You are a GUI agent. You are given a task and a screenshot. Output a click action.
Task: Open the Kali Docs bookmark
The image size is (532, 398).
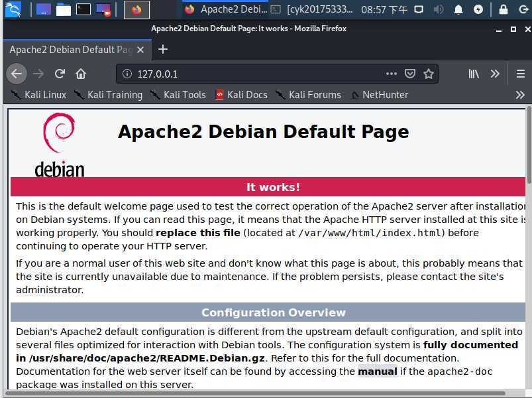[241, 95]
